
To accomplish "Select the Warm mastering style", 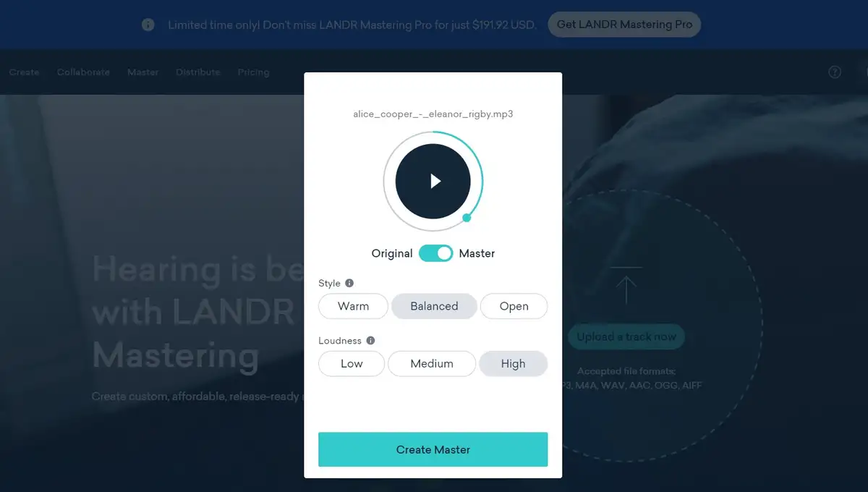I will click(x=353, y=306).
